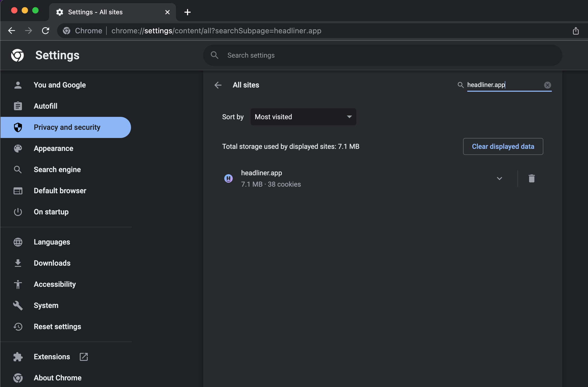Click the share icon in address bar
This screenshot has width=588, height=387.
point(576,31)
